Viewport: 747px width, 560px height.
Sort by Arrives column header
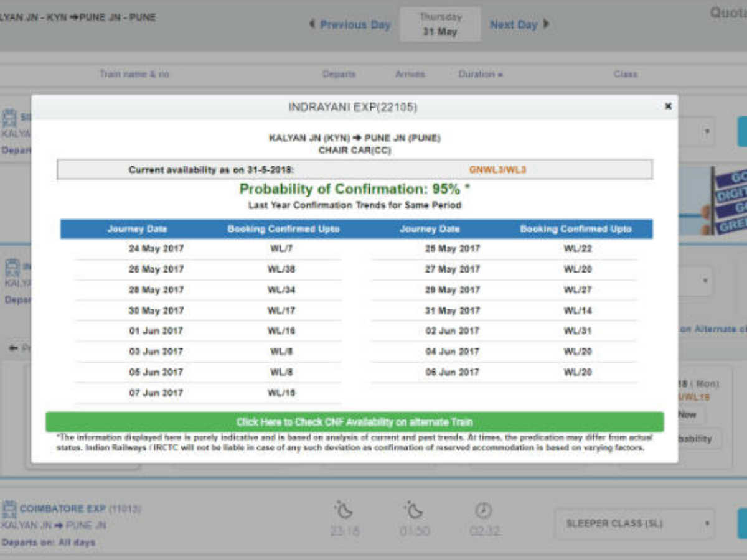tap(410, 74)
